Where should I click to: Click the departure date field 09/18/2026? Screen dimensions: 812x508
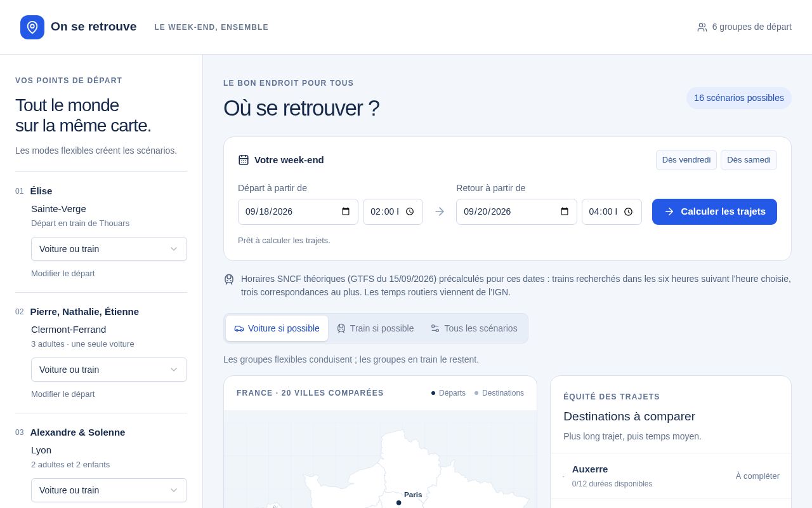298,211
